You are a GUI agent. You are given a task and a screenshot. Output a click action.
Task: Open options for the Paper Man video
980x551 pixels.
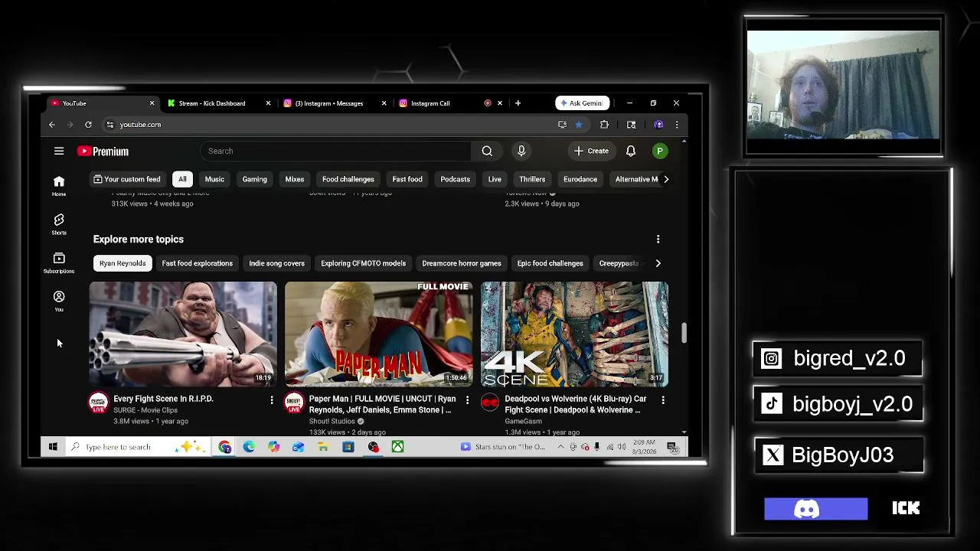coord(467,399)
